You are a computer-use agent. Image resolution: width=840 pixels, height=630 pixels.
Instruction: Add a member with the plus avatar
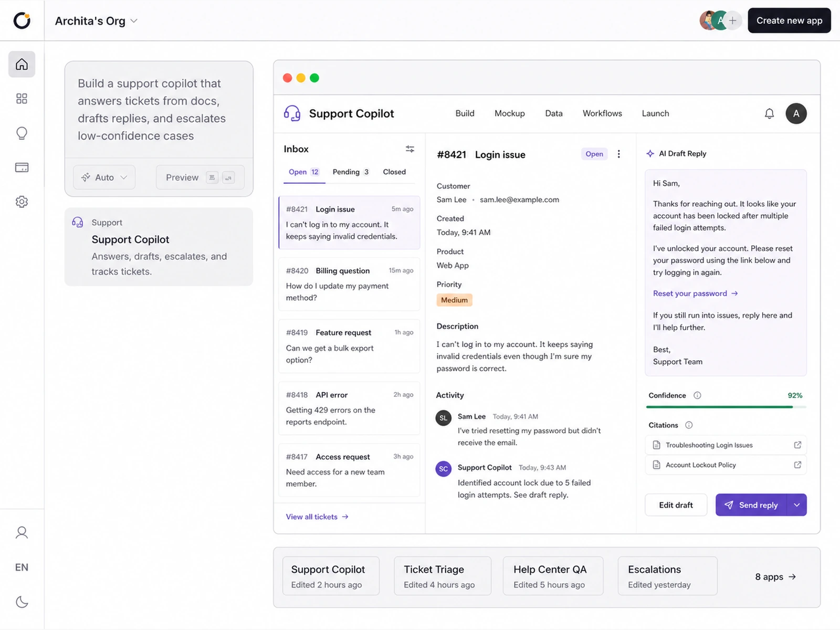click(732, 20)
